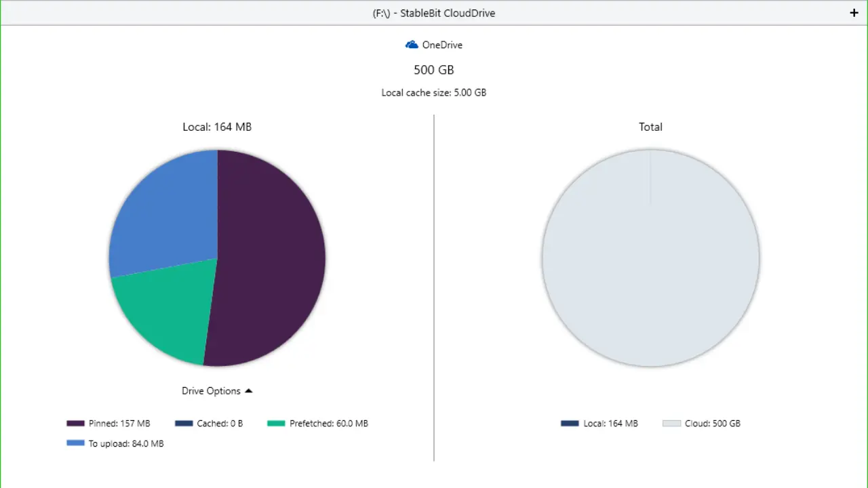
Task: Click the "Local: 164 MB" chart heading
Action: tap(217, 127)
